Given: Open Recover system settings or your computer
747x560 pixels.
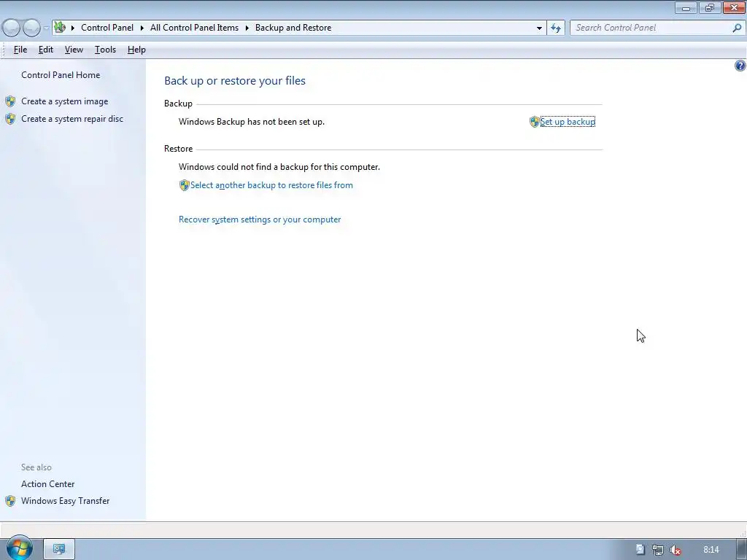Looking at the screenshot, I should (x=260, y=219).
